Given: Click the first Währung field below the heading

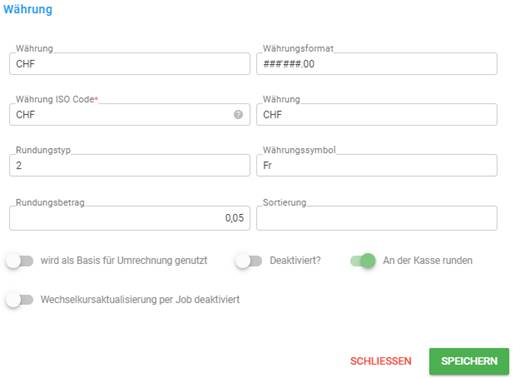Looking at the screenshot, I should [x=130, y=64].
